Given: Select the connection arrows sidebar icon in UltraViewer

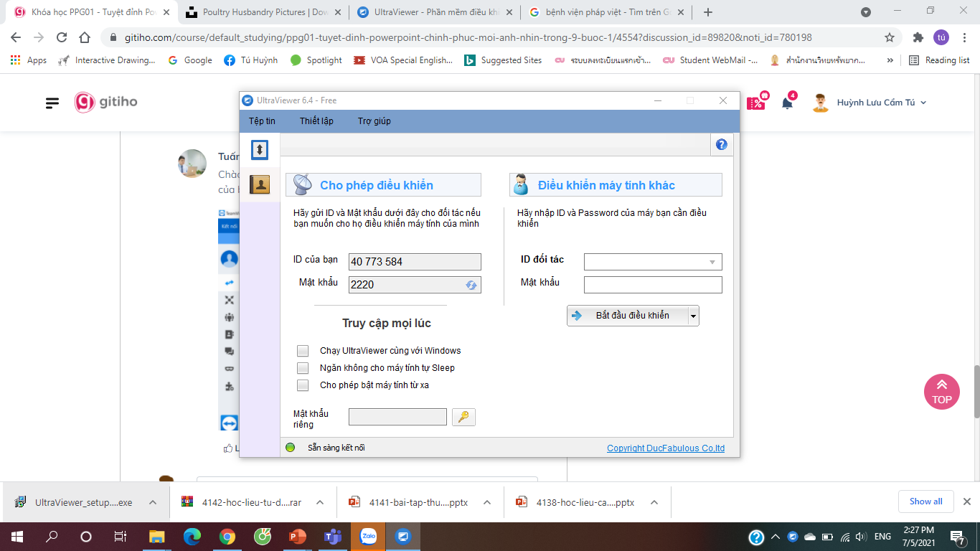Looking at the screenshot, I should [x=260, y=149].
